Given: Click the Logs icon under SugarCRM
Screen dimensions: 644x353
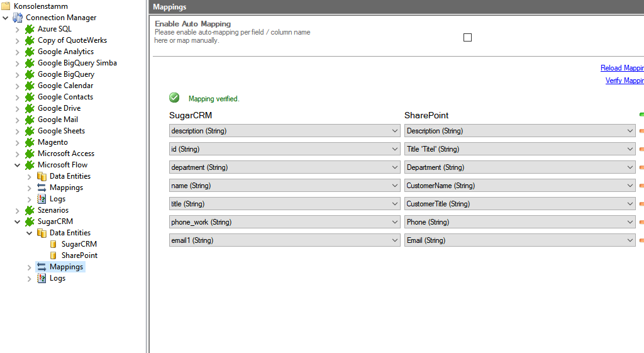Looking at the screenshot, I should 42,278.
